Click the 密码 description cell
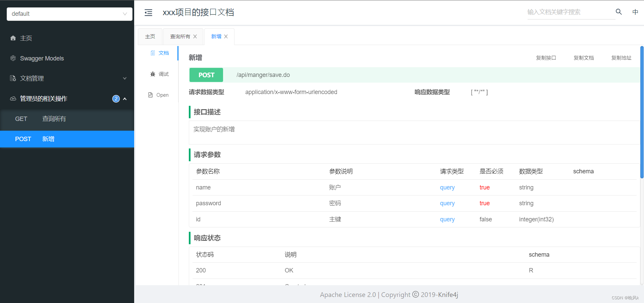644x303 pixels. tap(335, 203)
